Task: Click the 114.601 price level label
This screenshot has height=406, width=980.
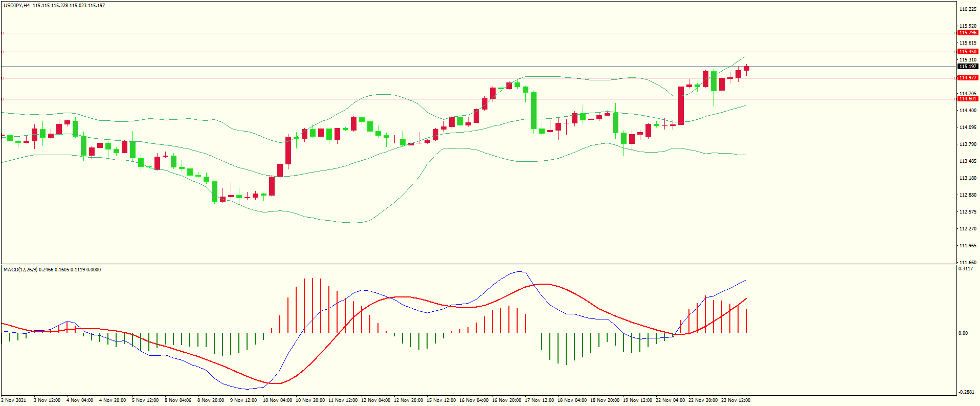Action: (967, 99)
